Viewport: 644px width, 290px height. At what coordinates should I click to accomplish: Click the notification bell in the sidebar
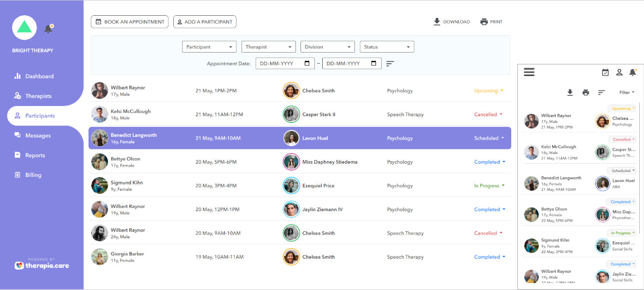click(48, 29)
